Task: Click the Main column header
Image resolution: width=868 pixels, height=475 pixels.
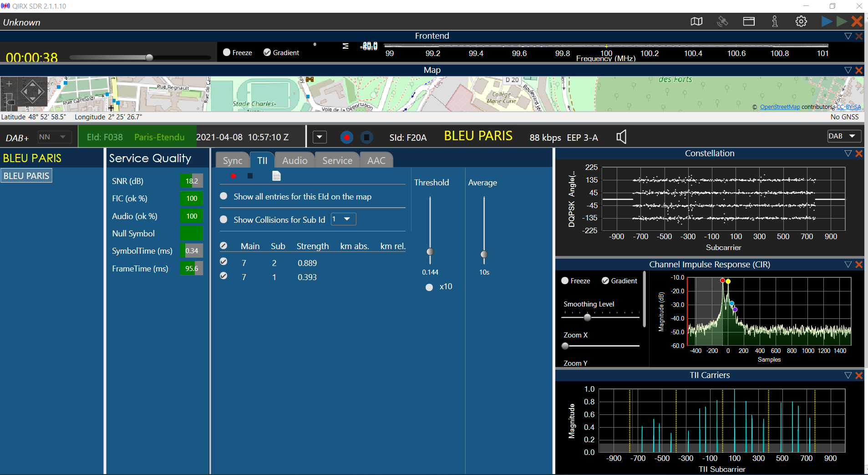Action: coord(250,246)
